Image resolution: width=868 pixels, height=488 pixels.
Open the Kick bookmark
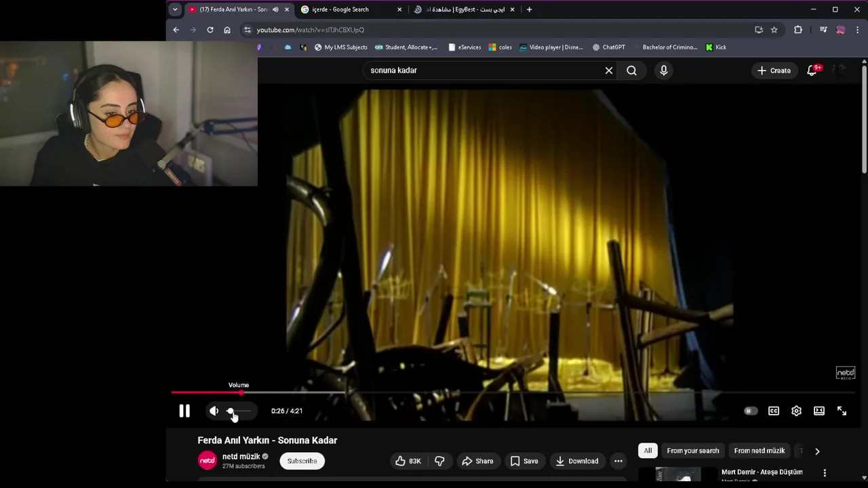coord(715,47)
